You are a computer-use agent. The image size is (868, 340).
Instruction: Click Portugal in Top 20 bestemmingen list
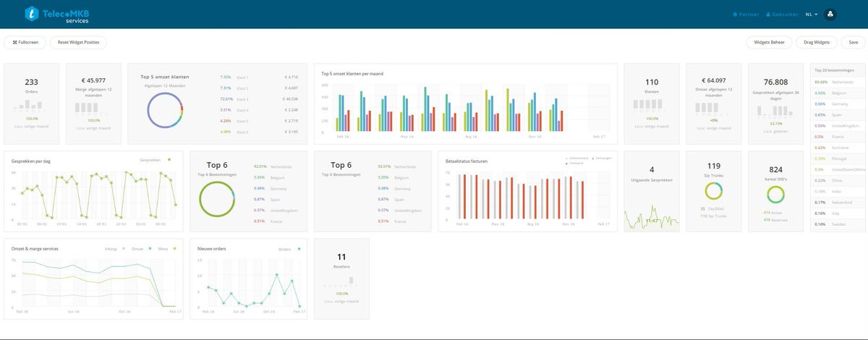point(840,158)
